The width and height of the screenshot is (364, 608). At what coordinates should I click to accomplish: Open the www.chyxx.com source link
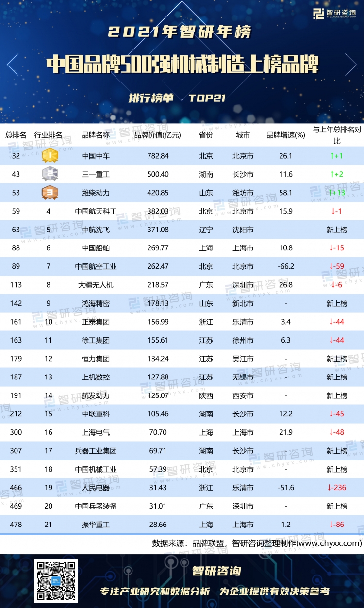coord(329,543)
